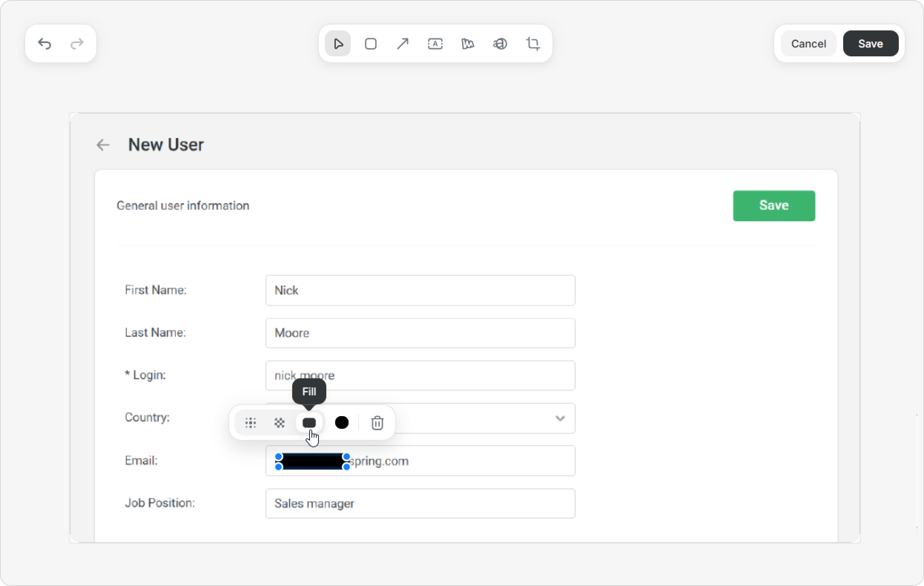Activate the crop tool

(x=532, y=44)
